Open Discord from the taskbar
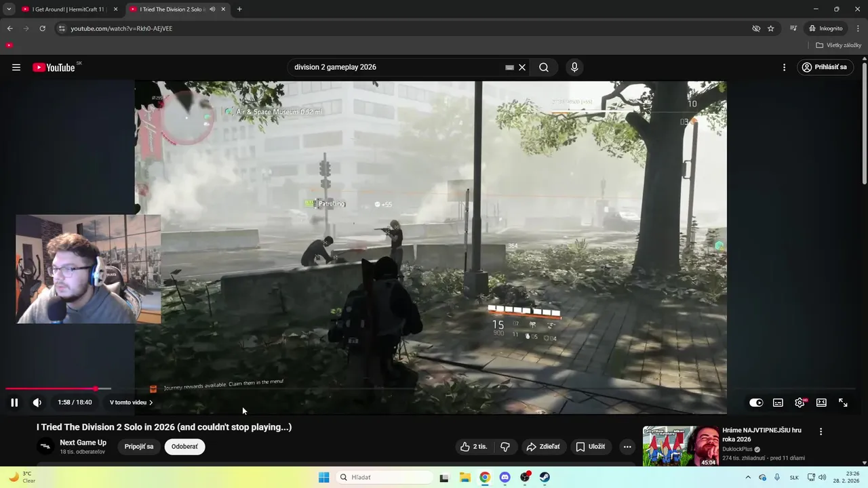The image size is (868, 488). (505, 477)
